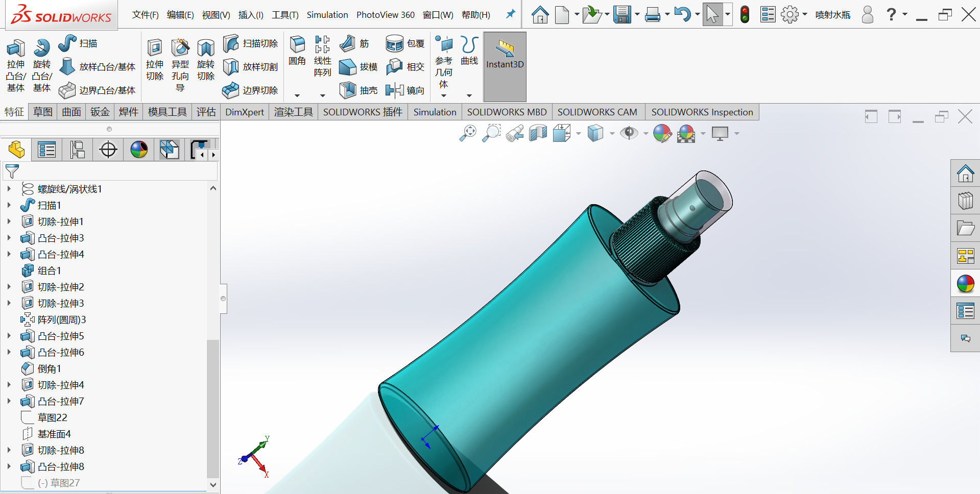Open Reference Geometry 参考几何体
This screenshot has height=494, width=980.
pyautogui.click(x=444, y=62)
